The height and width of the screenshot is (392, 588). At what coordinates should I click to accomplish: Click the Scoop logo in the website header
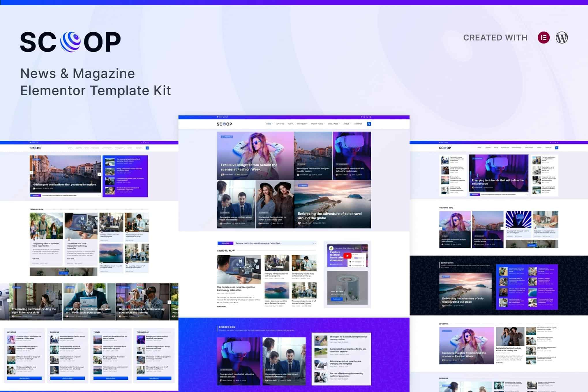225,124
